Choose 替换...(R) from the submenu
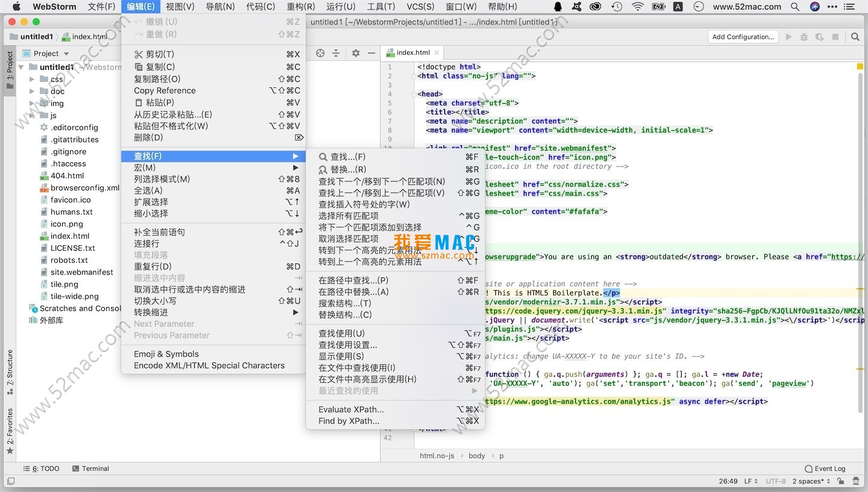The height and width of the screenshot is (492, 868). (395, 169)
